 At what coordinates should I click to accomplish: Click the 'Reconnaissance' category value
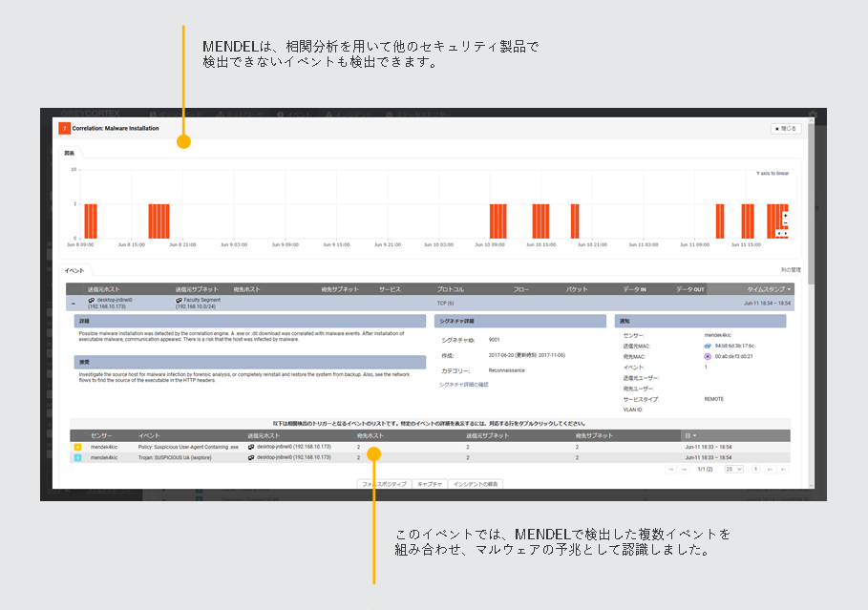pyautogui.click(x=506, y=370)
